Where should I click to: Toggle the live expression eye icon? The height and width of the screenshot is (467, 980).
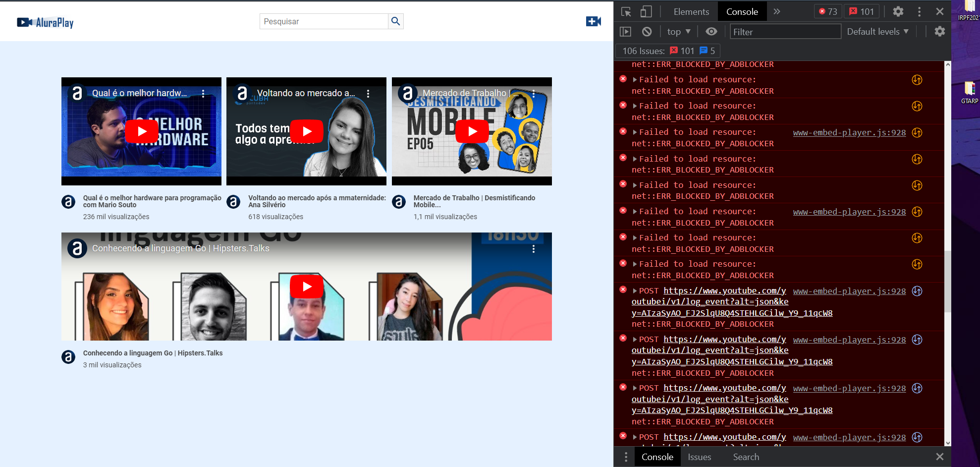click(x=711, y=32)
